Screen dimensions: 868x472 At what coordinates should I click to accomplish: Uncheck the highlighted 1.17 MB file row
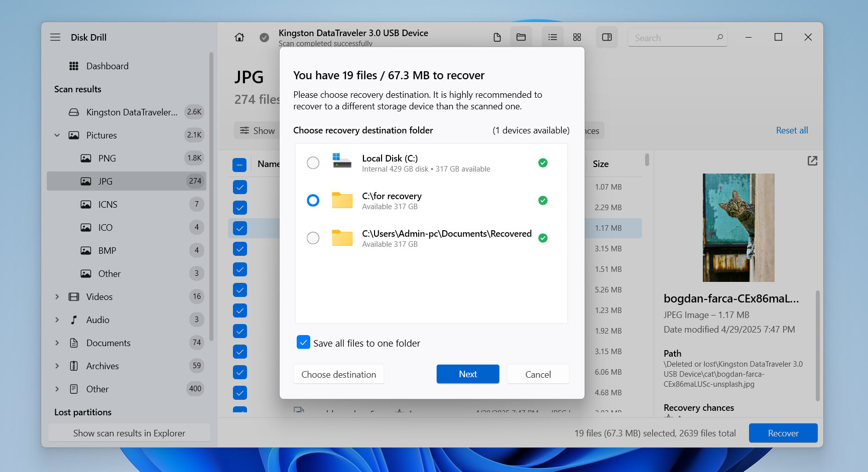240,228
